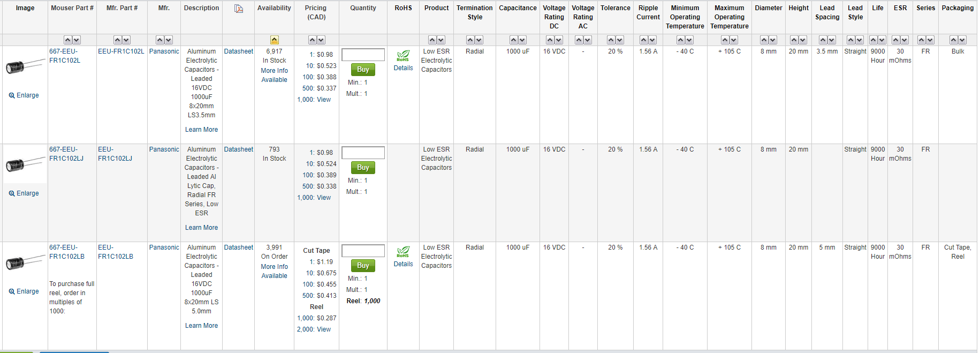Open Learn More for first capacitor description
980x353 pixels.
(x=201, y=130)
